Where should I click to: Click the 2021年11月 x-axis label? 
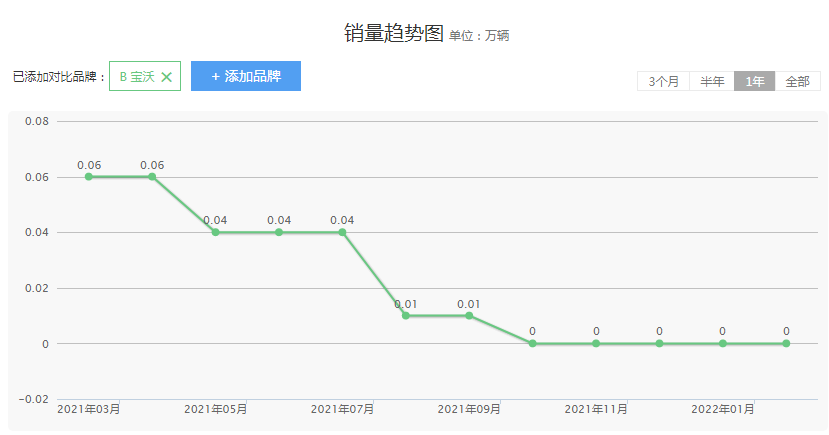(596, 410)
